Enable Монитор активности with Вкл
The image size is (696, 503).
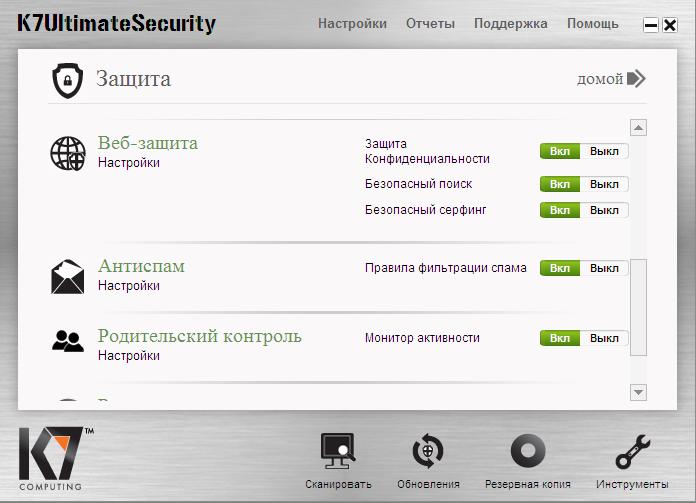[560, 338]
